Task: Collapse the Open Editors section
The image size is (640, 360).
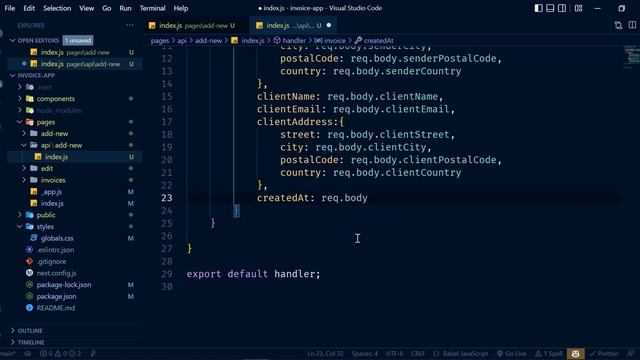Action: 13,40
